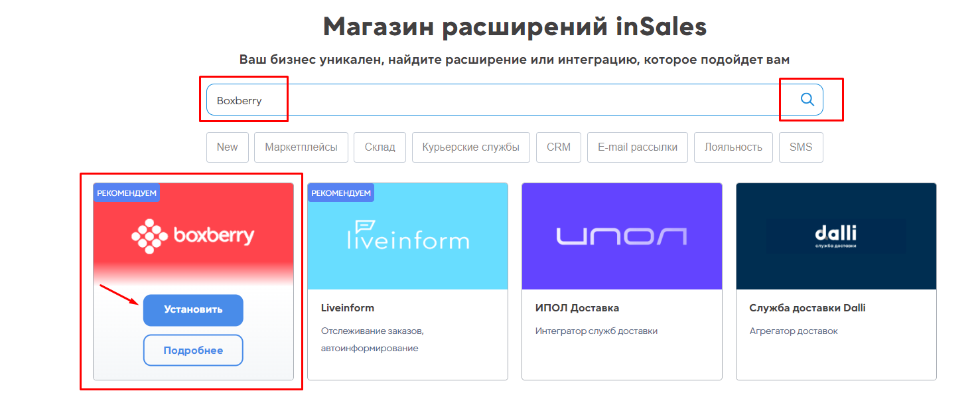Filter by Маркетплейсы category
Image resolution: width=980 pixels, height=399 pixels.
coord(301,147)
